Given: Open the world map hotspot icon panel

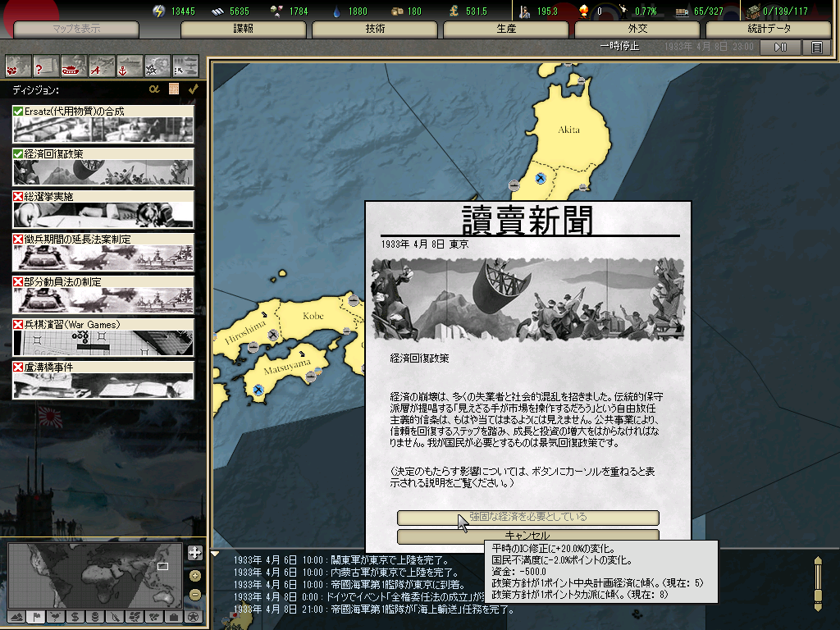Looking at the screenshot, I should click(18, 66).
